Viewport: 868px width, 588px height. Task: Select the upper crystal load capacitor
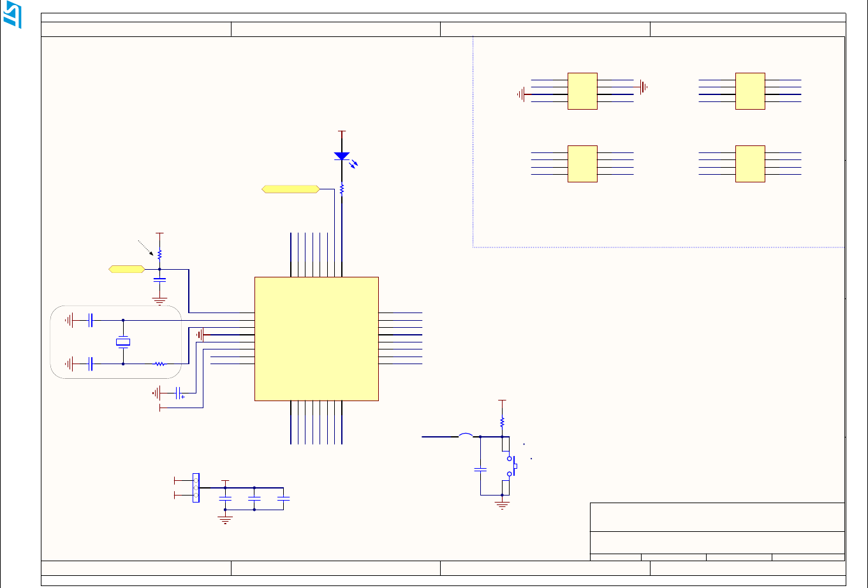91,320
